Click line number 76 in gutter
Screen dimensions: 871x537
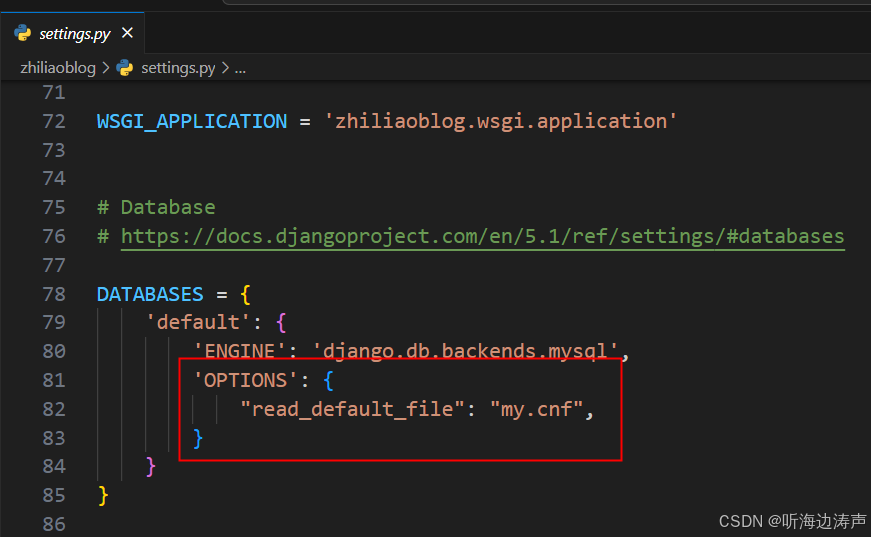(54, 237)
